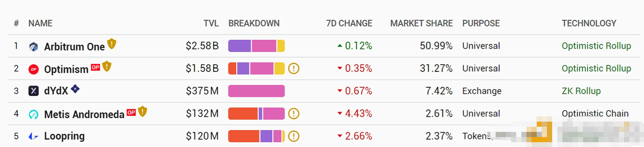This screenshot has height=147, width=644.
Task: Click the orange segment in Metis breakdown bar
Action: tap(243, 113)
